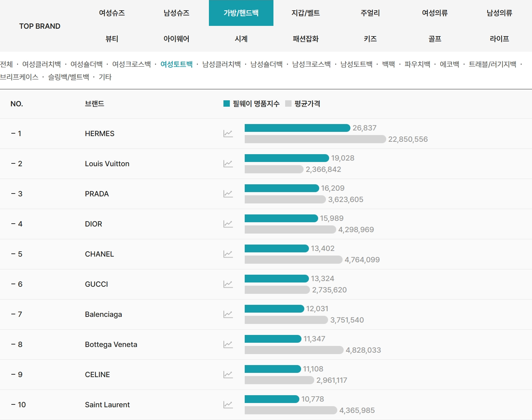The height and width of the screenshot is (420, 532).
Task: Select the 여성의류 category tab
Action: click(435, 13)
